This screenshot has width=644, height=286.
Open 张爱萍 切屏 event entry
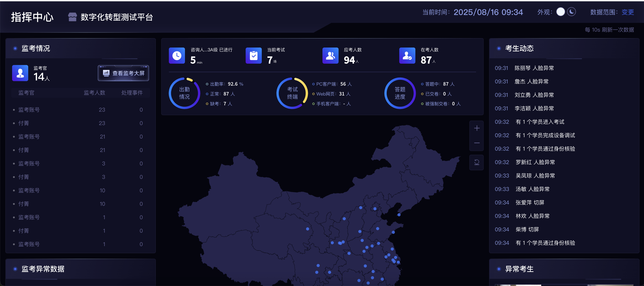coord(530,203)
